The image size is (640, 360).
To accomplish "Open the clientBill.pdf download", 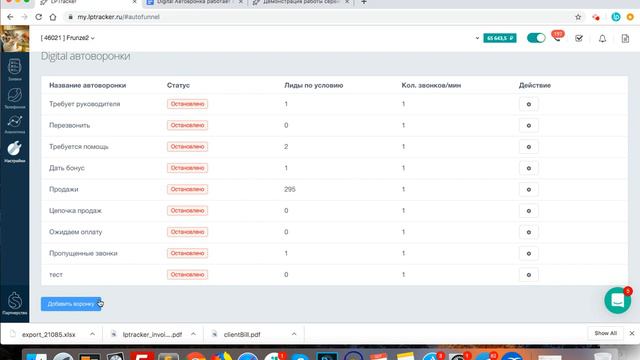I will click(242, 334).
